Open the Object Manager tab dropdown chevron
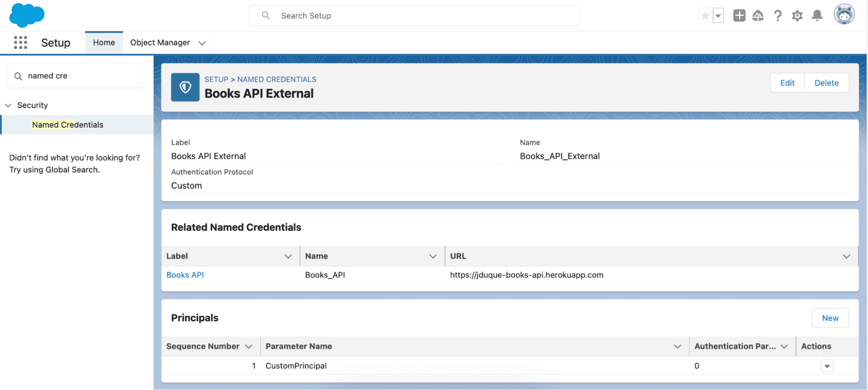Screen dimensions: 868x390 point(202,43)
